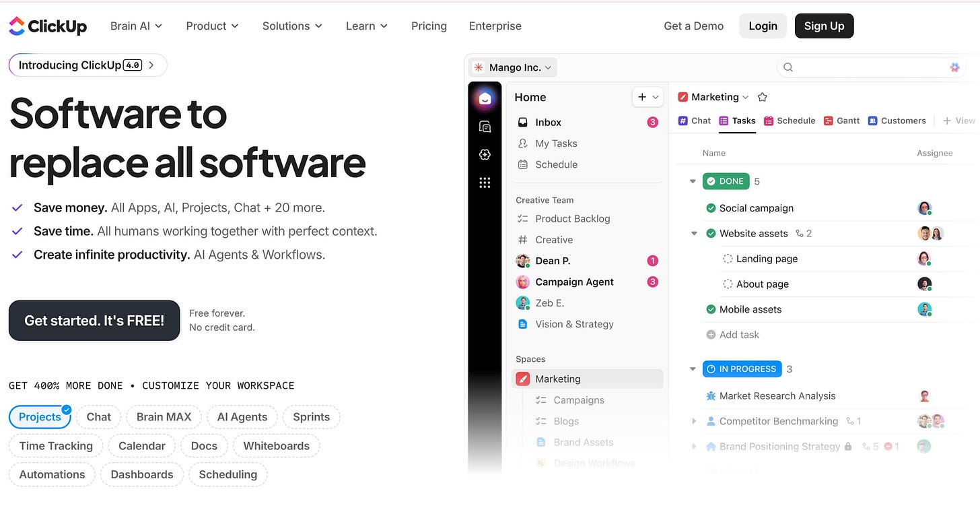980x514 pixels.
Task: Open the plus create dropdown beside Home
Action: (x=648, y=97)
